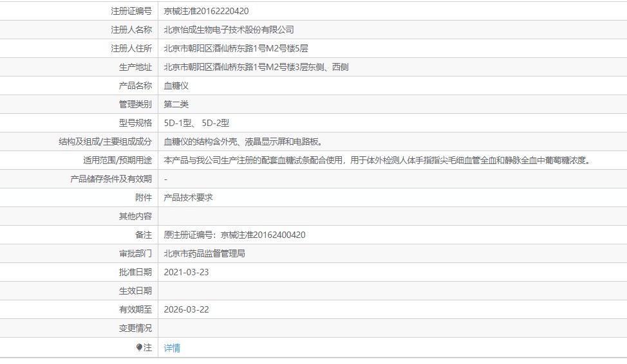The image size is (627, 364).
Task: Click the 生产地址 field label
Action: (136, 67)
